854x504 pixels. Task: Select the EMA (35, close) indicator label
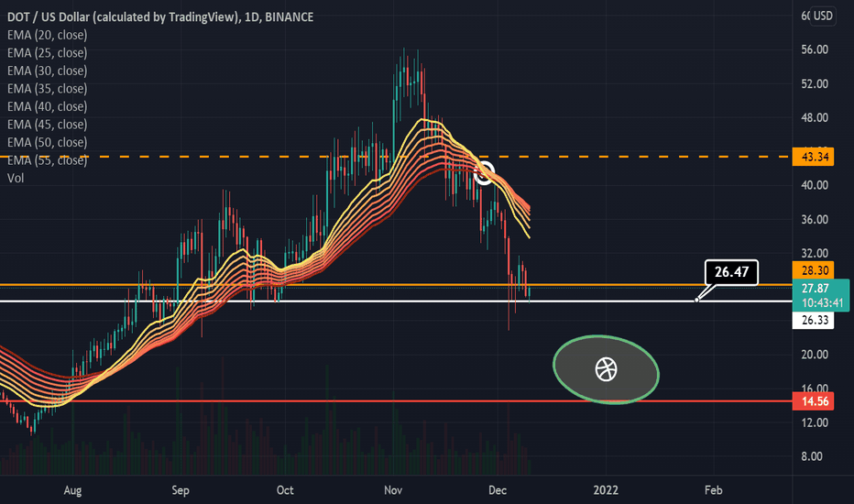pos(47,89)
